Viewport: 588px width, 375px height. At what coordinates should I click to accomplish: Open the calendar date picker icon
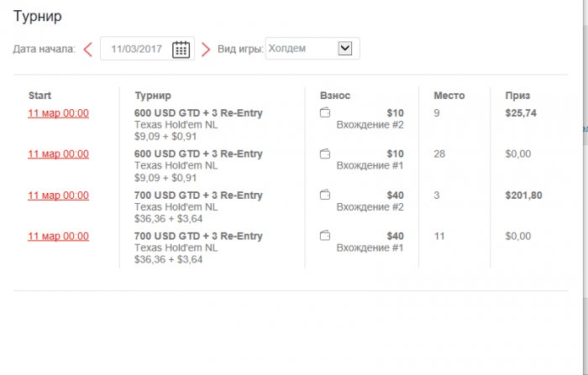tap(181, 49)
